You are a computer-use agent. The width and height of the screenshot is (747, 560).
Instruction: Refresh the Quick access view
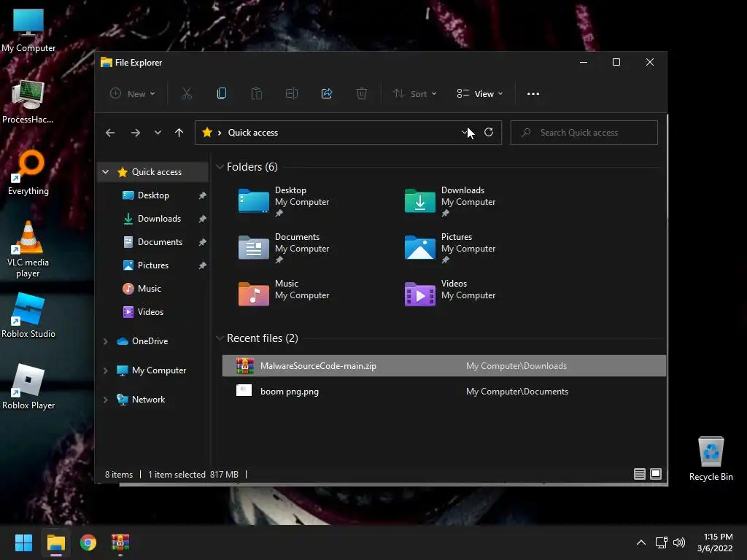coord(489,133)
